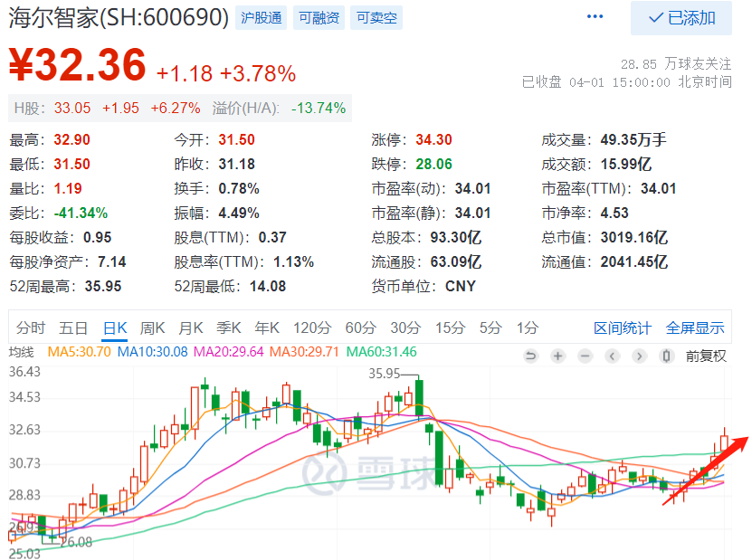Click the 26.08 low marker on chart

[76, 542]
